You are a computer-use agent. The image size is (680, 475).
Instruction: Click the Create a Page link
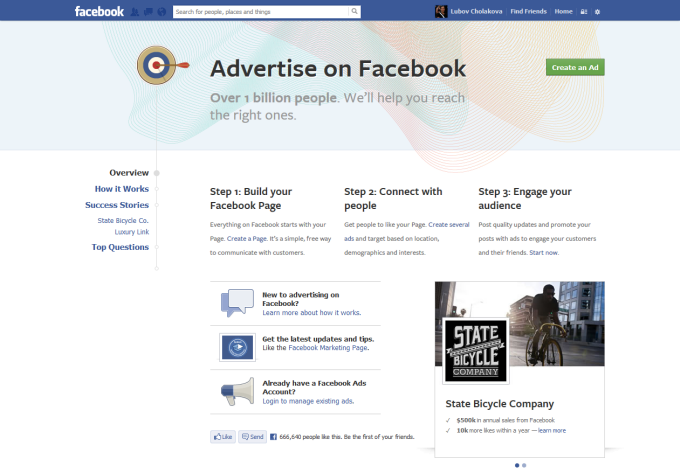[x=247, y=239]
